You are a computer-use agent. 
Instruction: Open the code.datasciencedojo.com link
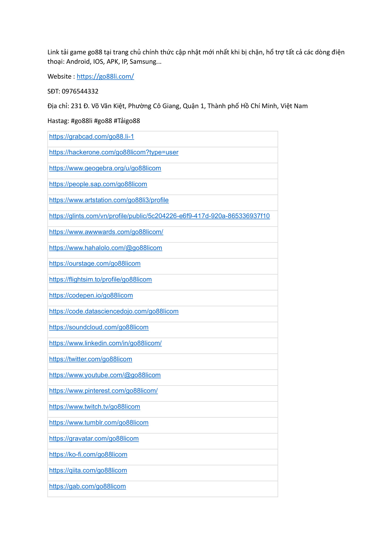click(x=114, y=311)
